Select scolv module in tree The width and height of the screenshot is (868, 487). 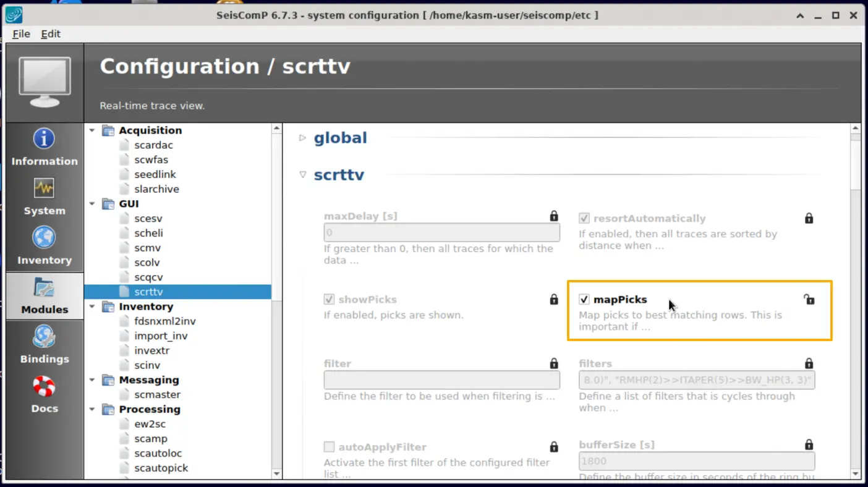[147, 263]
